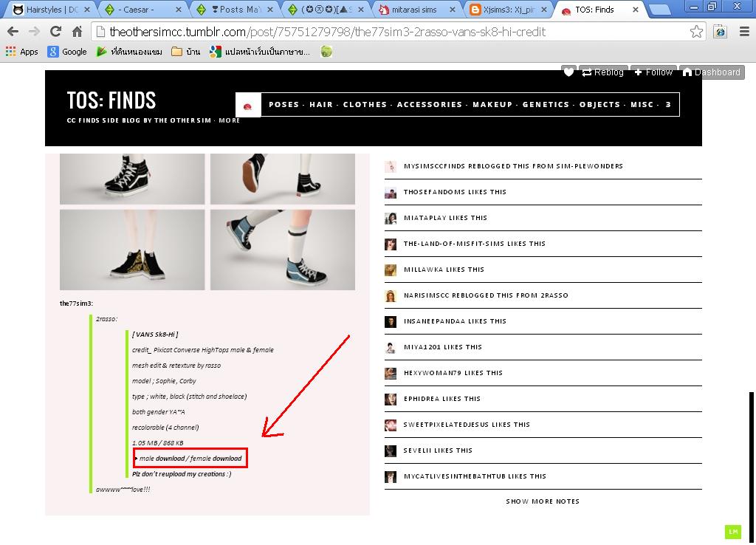This screenshot has height=545, width=756.
Task: Open the CLOTHES menu item
Action: [x=365, y=105]
